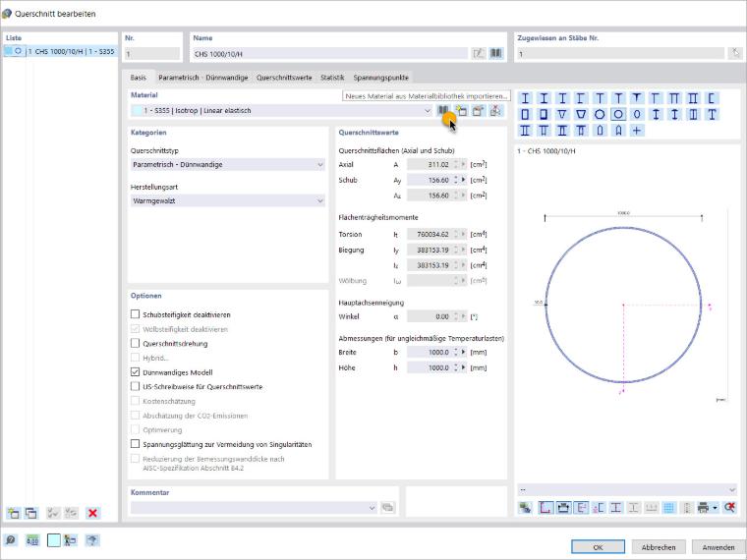
Task: Click the edit name icon next to CHS 1000/10/H
Action: click(479, 53)
